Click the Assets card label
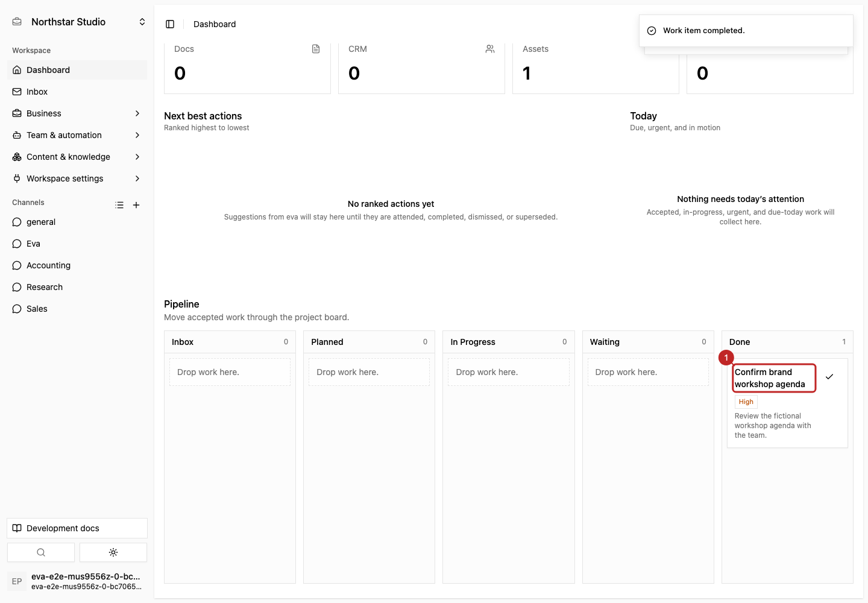Image resolution: width=868 pixels, height=603 pixels. 535,49
